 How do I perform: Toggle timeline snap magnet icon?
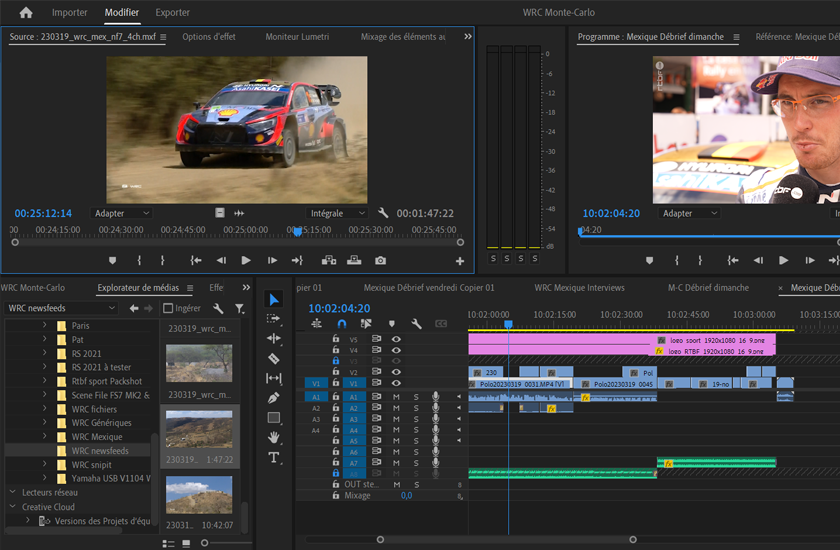(342, 323)
